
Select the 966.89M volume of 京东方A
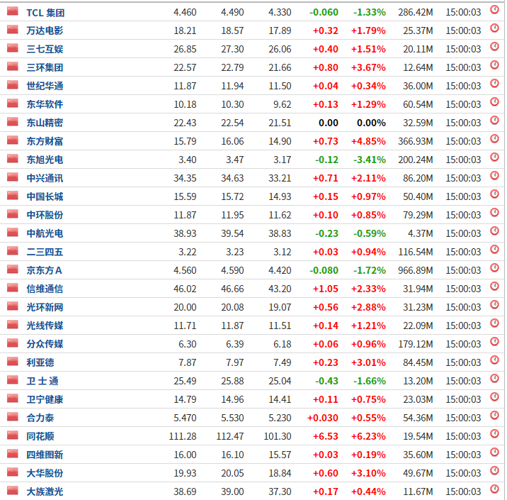(x=415, y=271)
